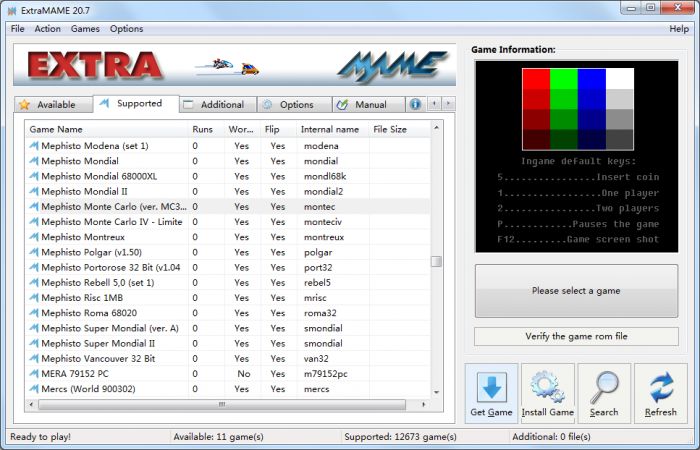The width and height of the screenshot is (700, 450).
Task: Open the Help menu
Action: point(679,29)
